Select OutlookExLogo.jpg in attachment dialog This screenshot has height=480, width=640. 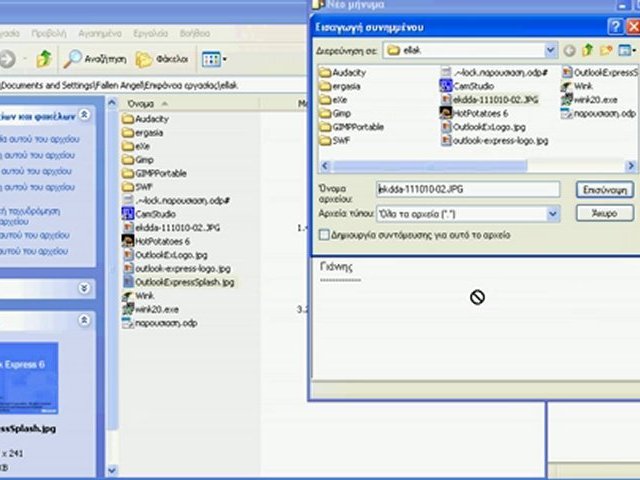[483, 127]
